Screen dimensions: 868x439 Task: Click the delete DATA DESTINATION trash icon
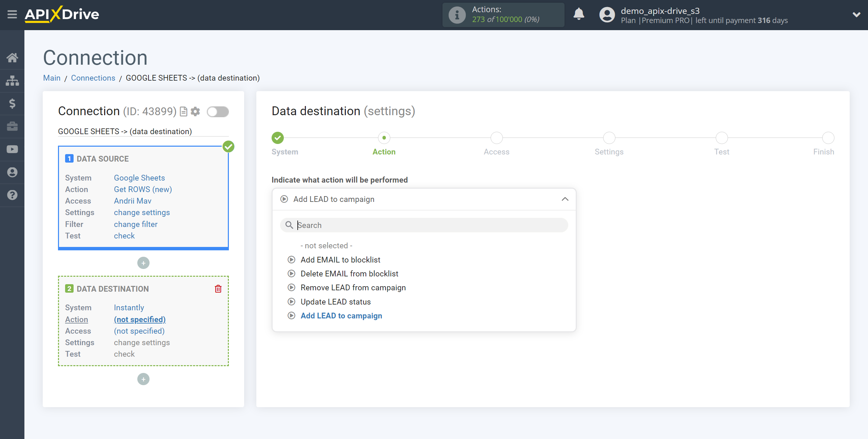coord(218,289)
